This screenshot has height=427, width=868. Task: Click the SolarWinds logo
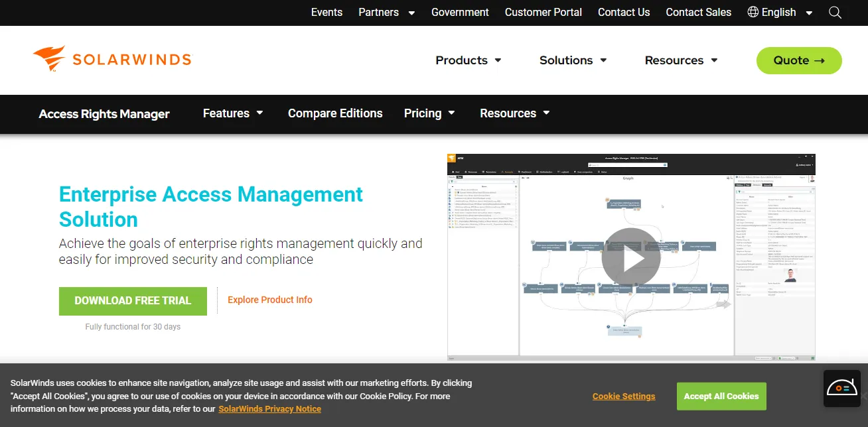[112, 59]
